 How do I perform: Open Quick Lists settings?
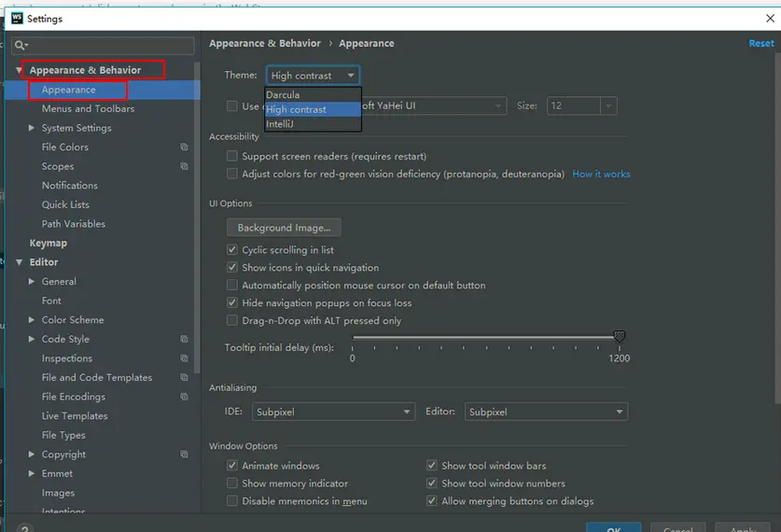point(65,204)
